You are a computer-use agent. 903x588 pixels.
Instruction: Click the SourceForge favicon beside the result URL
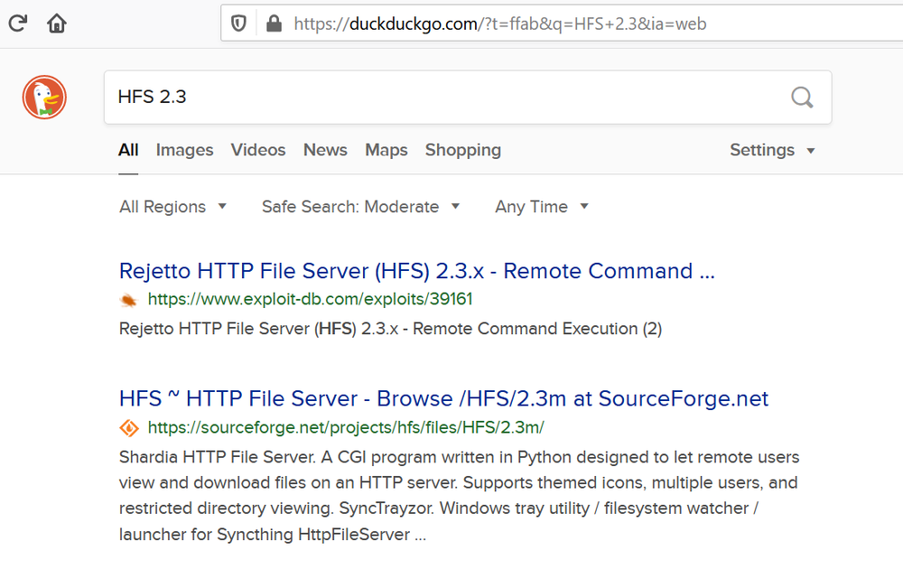128,428
